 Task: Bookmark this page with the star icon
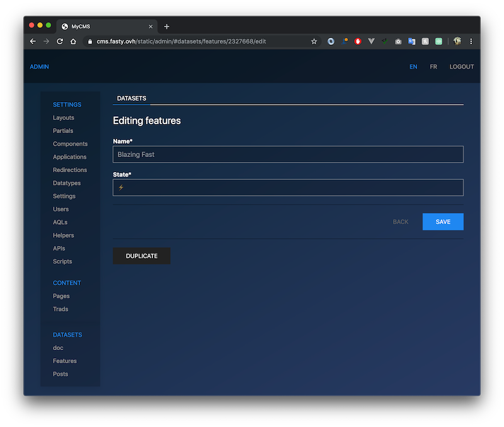[x=314, y=42]
